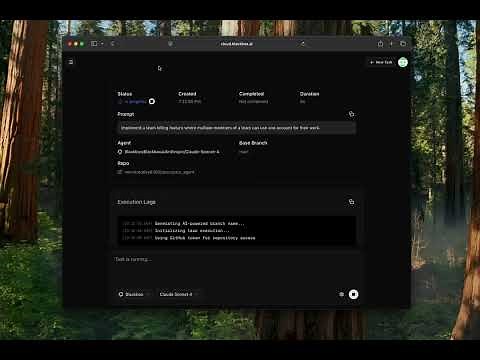Image resolution: width=480 pixels, height=360 pixels.
Task: Reload the page with refresh icon
Action: (x=302, y=44)
